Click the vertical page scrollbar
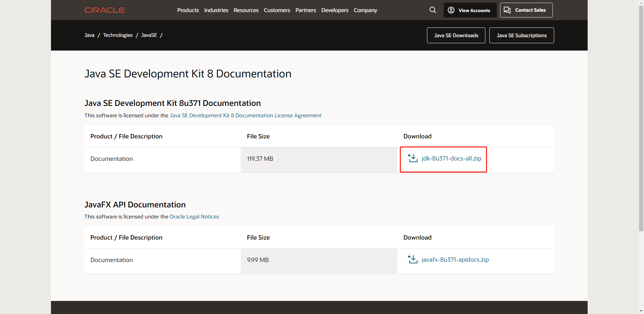 click(x=641, y=117)
